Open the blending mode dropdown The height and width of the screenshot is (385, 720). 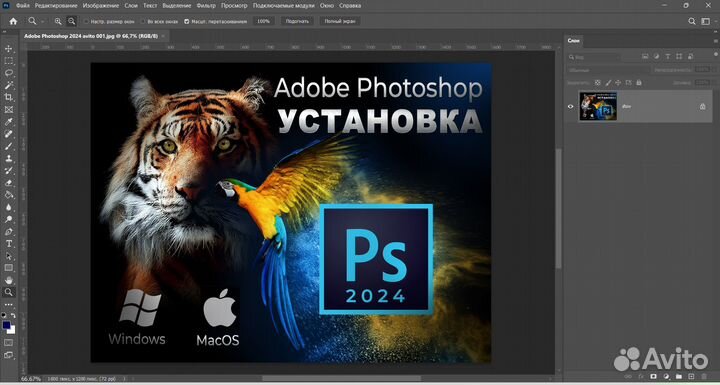tap(609, 70)
